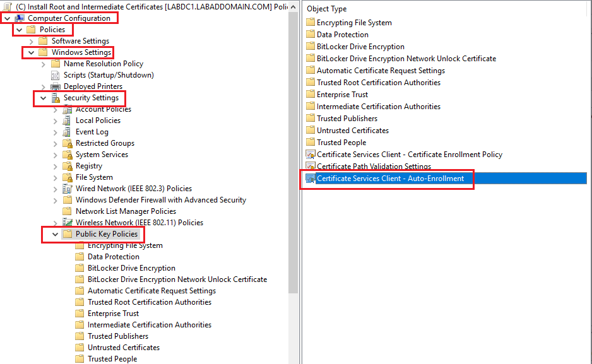This screenshot has height=364, width=592.
Task: Click the Event Log icon in tree
Action: tap(68, 132)
